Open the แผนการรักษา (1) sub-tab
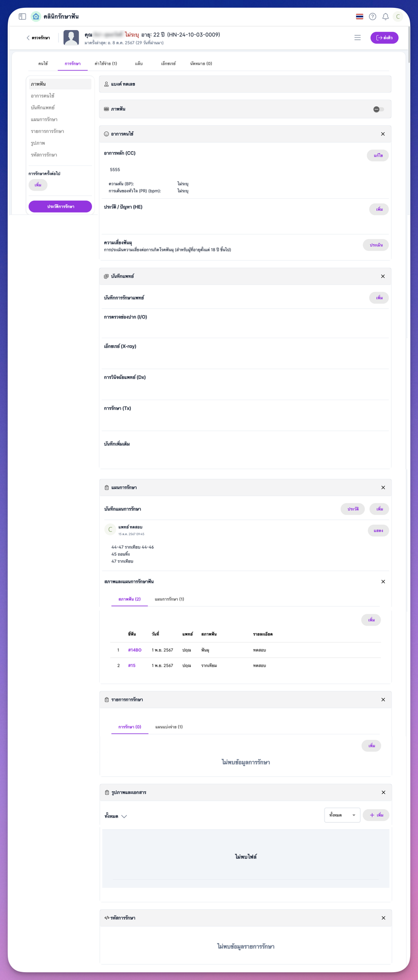This screenshot has height=980, width=418. point(169,599)
